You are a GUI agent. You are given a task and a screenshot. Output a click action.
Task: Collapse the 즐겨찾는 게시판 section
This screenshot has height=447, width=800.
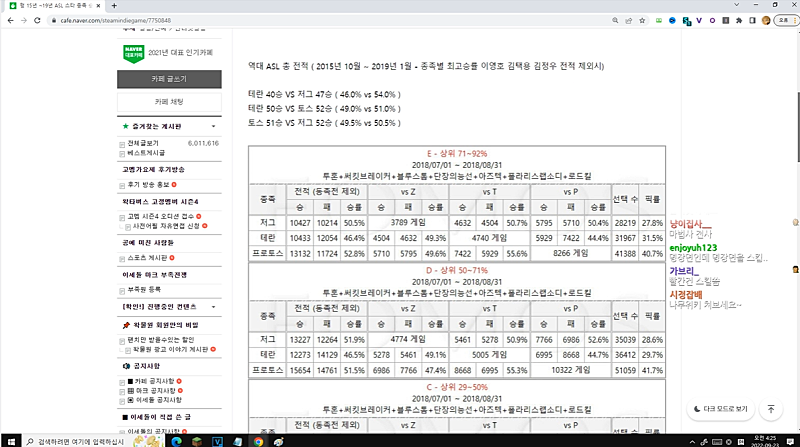(x=213, y=127)
